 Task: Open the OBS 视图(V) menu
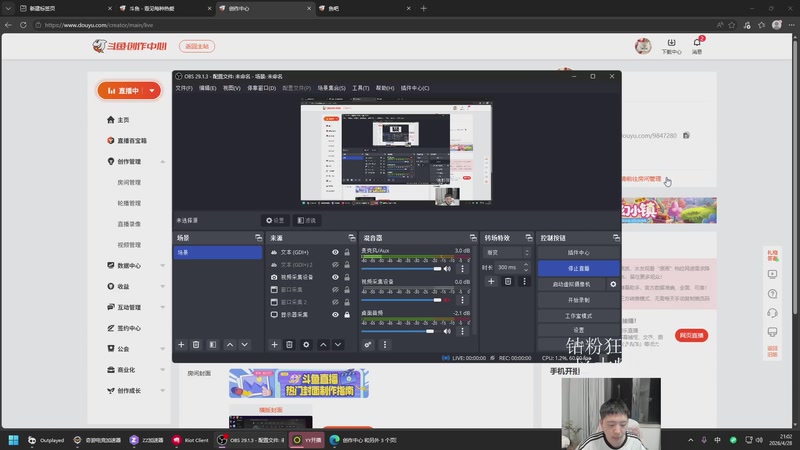tap(232, 88)
